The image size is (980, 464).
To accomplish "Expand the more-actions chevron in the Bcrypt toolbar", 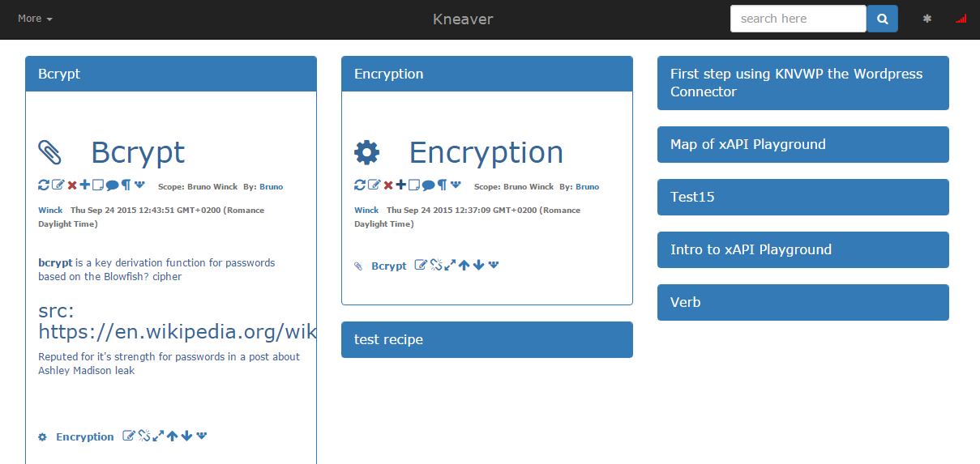I will click(139, 184).
